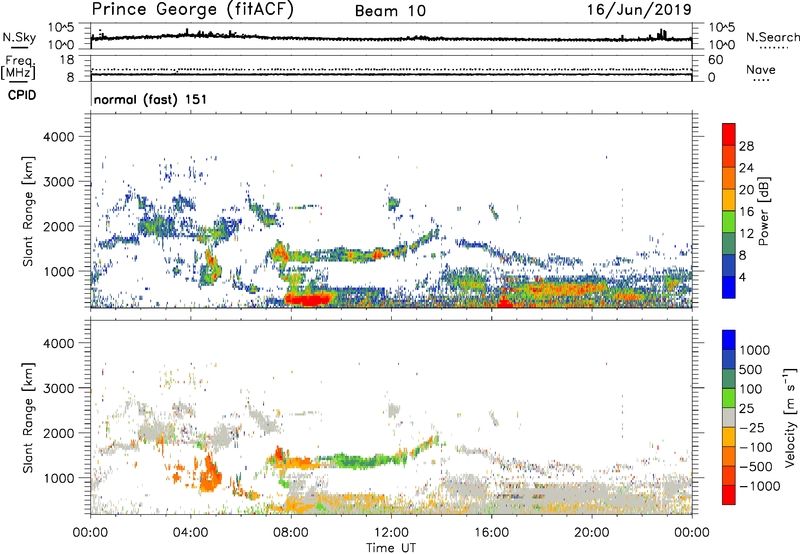Click the '20:00' time axis tick label
The width and height of the screenshot is (800, 554).
[591, 533]
